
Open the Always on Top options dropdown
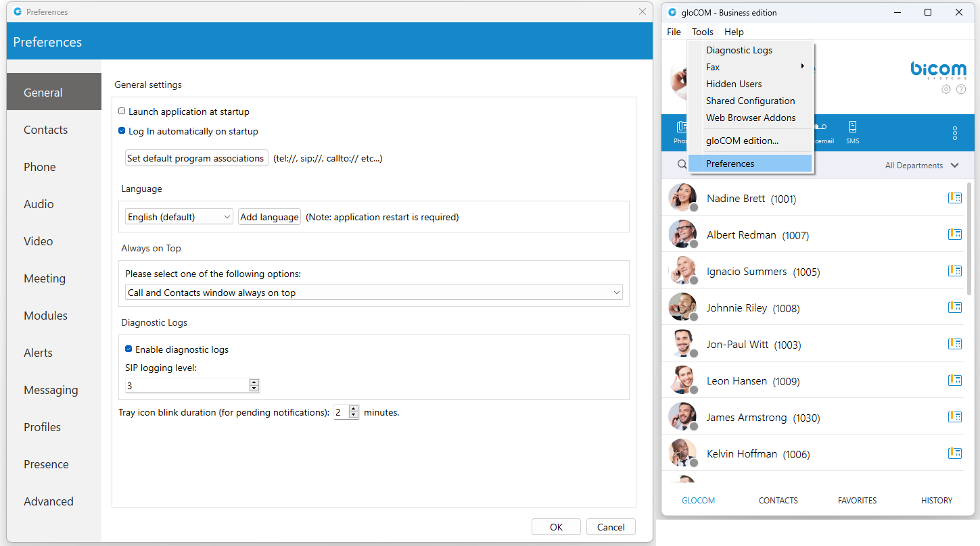pos(374,293)
